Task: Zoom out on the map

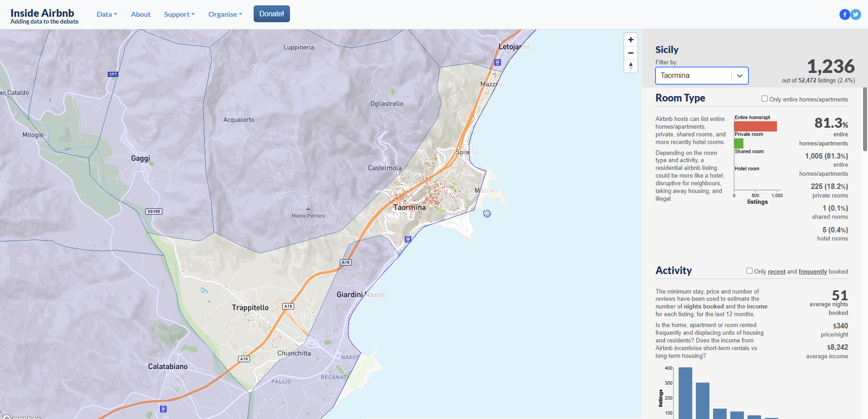Action: 631,53
